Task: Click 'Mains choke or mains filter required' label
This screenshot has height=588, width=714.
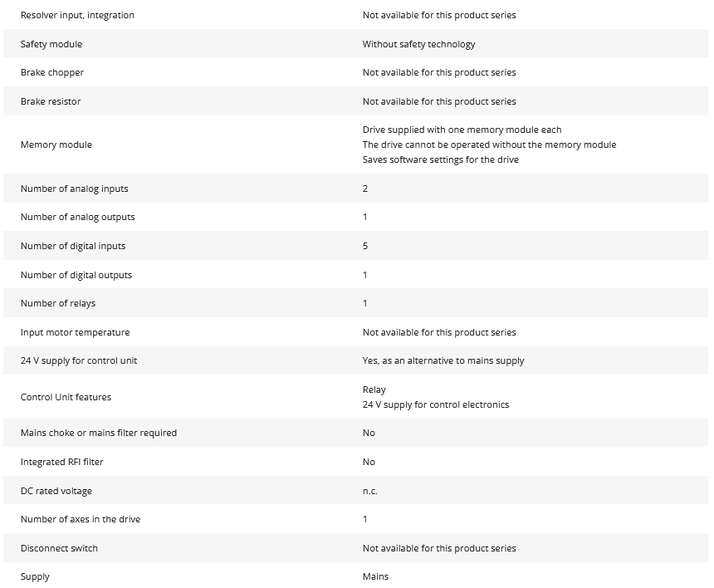Action: [x=99, y=433]
